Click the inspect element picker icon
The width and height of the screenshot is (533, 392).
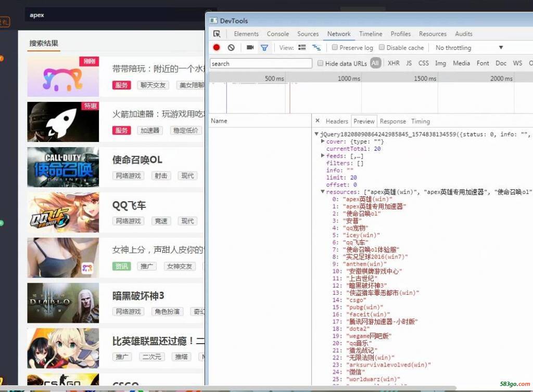tap(217, 34)
